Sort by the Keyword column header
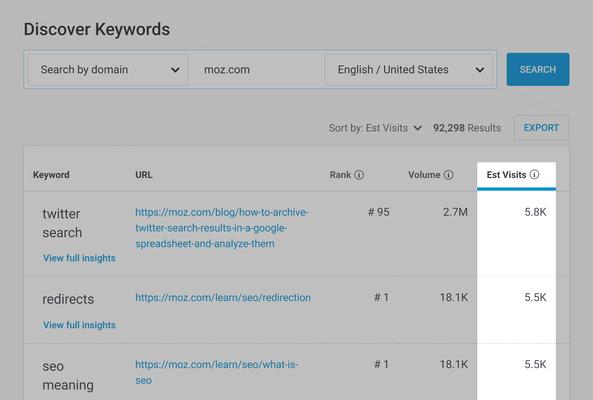This screenshot has width=593, height=400. pos(51,175)
